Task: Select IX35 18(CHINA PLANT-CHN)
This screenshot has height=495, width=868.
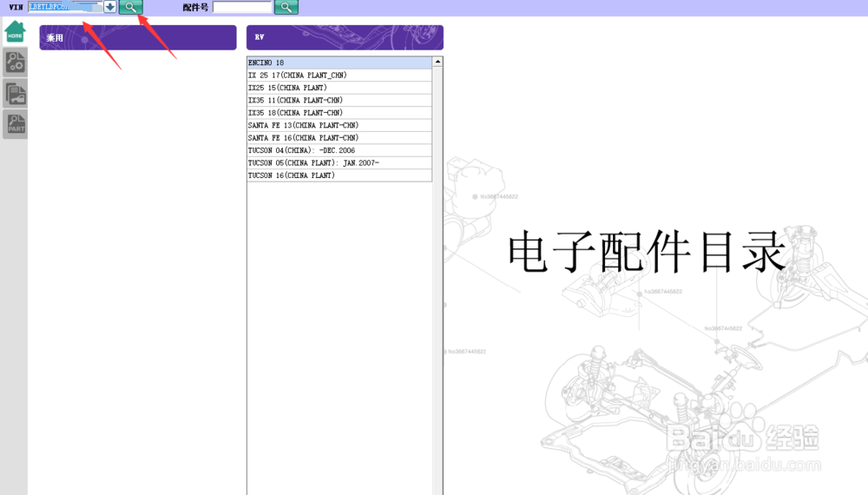Action: point(339,112)
